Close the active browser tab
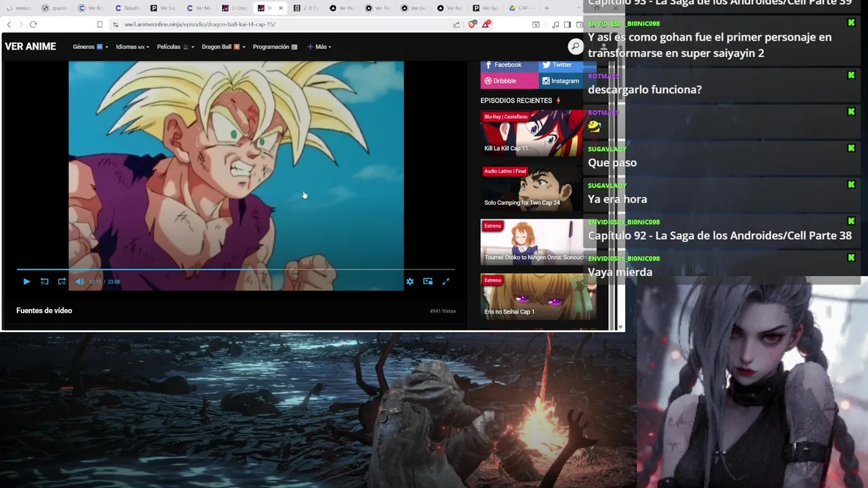Screen dimensions: 868x488 (281, 8)
